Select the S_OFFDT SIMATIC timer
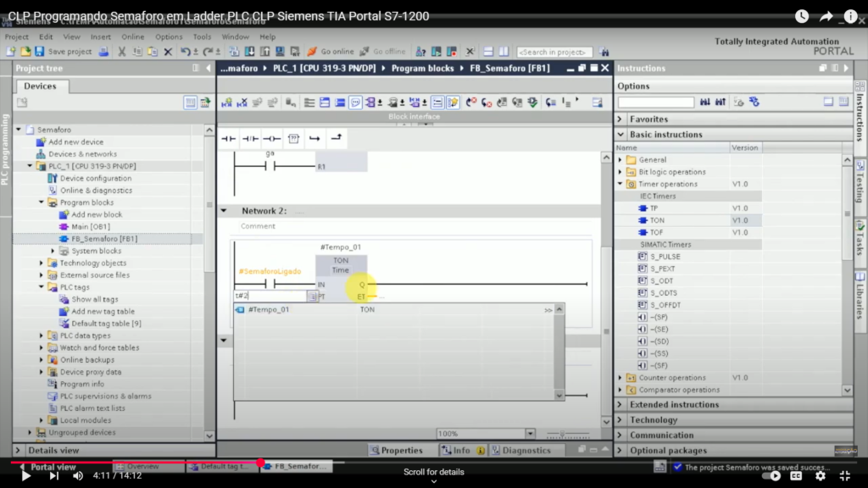Viewport: 868px width, 488px height. 665,305
